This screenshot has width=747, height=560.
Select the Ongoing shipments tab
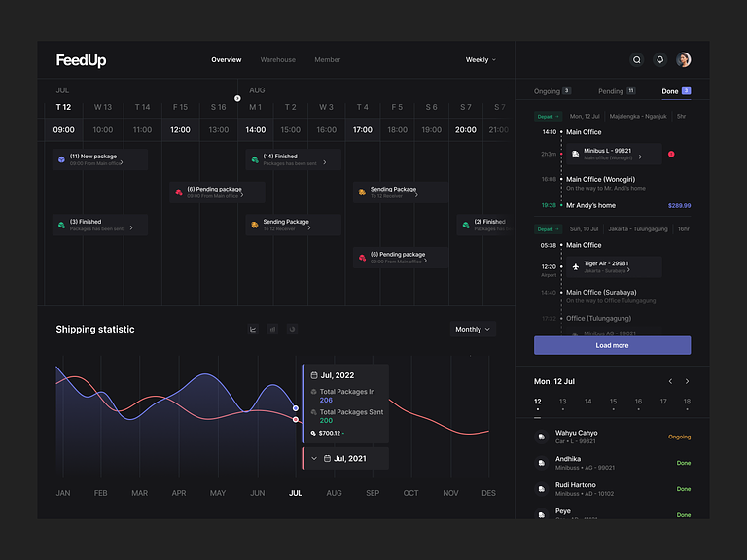coord(551,91)
